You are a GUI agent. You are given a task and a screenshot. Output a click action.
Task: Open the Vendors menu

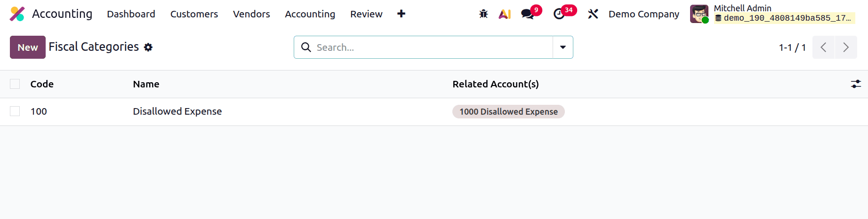point(251,14)
